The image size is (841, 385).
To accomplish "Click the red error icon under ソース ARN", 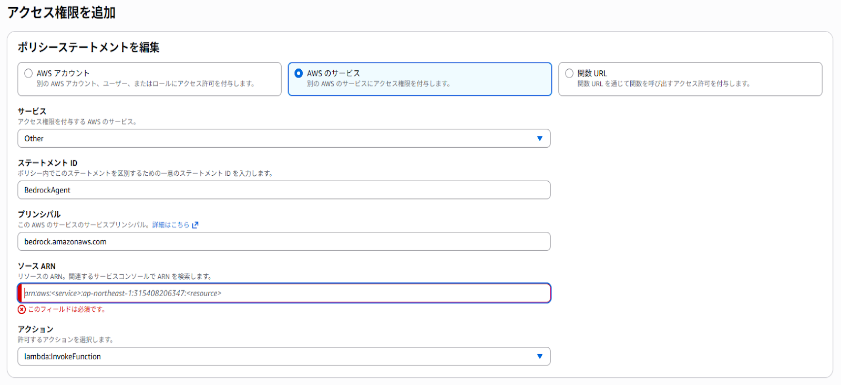I will pyautogui.click(x=21, y=309).
